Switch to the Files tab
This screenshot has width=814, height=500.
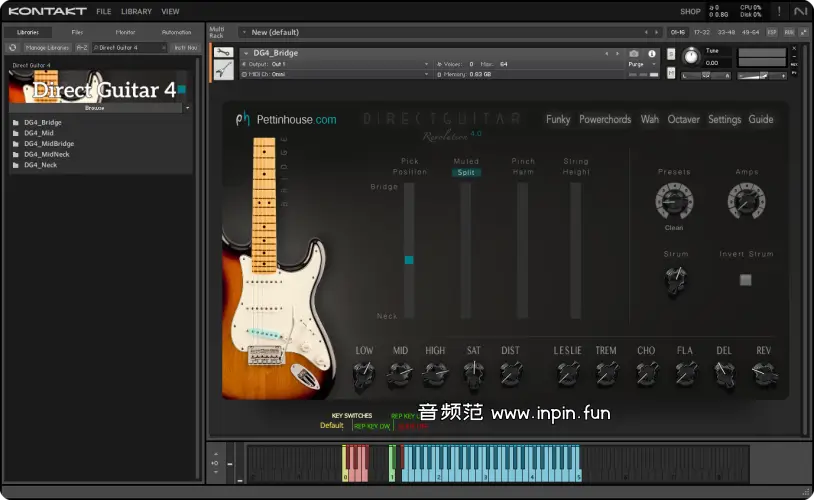(x=77, y=32)
